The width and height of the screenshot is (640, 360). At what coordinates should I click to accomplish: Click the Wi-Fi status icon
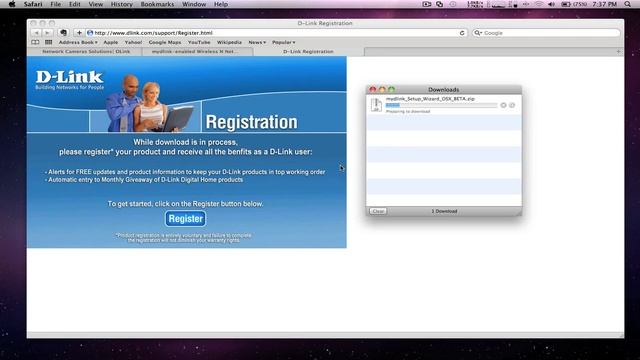(x=538, y=4)
